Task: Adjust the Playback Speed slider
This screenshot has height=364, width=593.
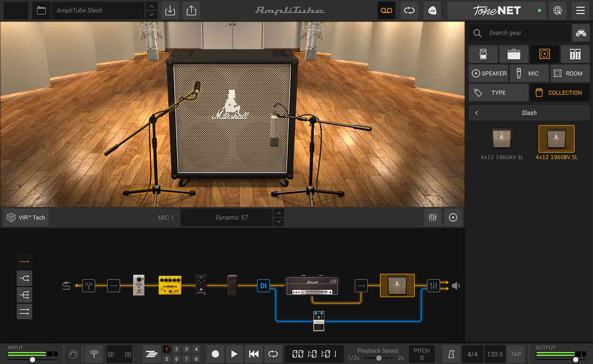Action: pyautogui.click(x=379, y=358)
